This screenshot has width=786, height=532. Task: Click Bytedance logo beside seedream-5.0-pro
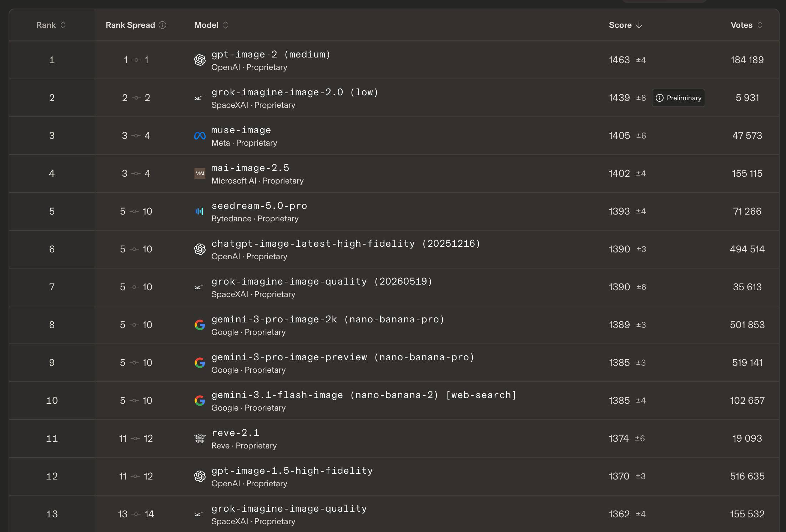coord(199,211)
